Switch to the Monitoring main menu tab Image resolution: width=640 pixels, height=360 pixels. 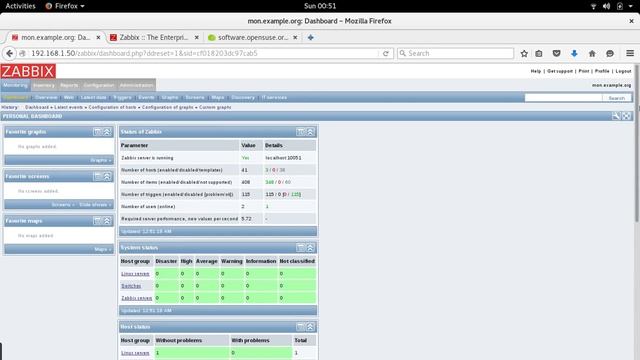coord(16,85)
